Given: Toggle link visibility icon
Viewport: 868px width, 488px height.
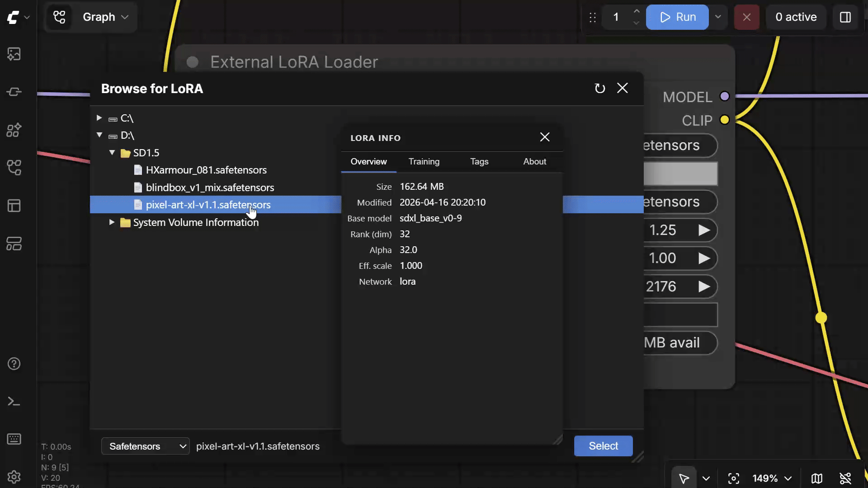Looking at the screenshot, I should click(x=845, y=478).
